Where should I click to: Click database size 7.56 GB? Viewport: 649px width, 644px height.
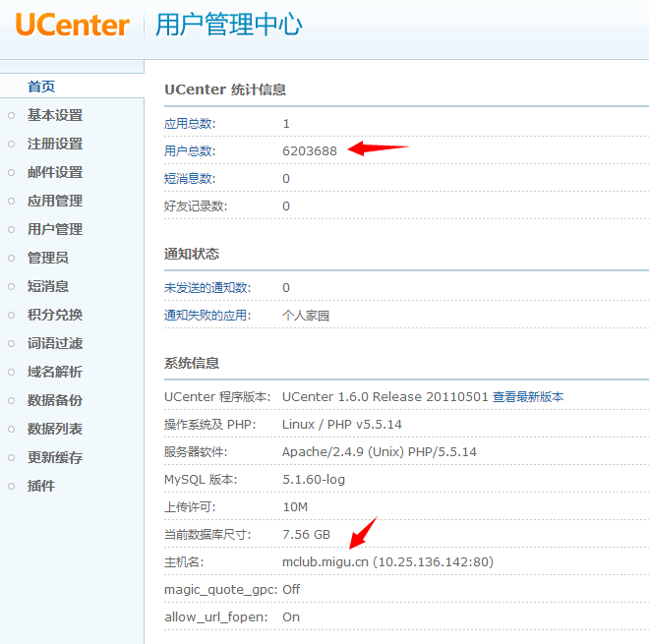click(x=306, y=534)
